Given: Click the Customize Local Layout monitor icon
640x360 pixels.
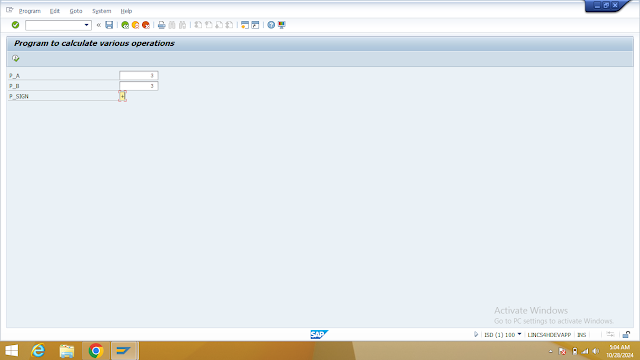Looking at the screenshot, I should pos(282,25).
